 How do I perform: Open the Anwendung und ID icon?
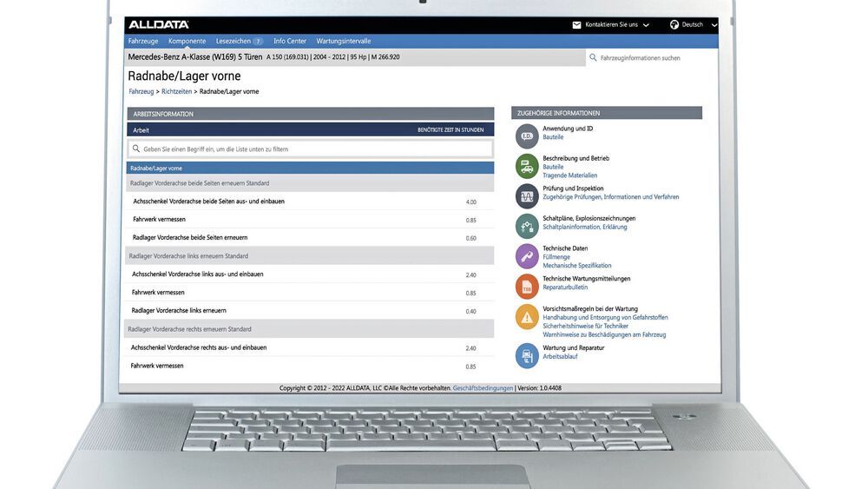point(527,135)
